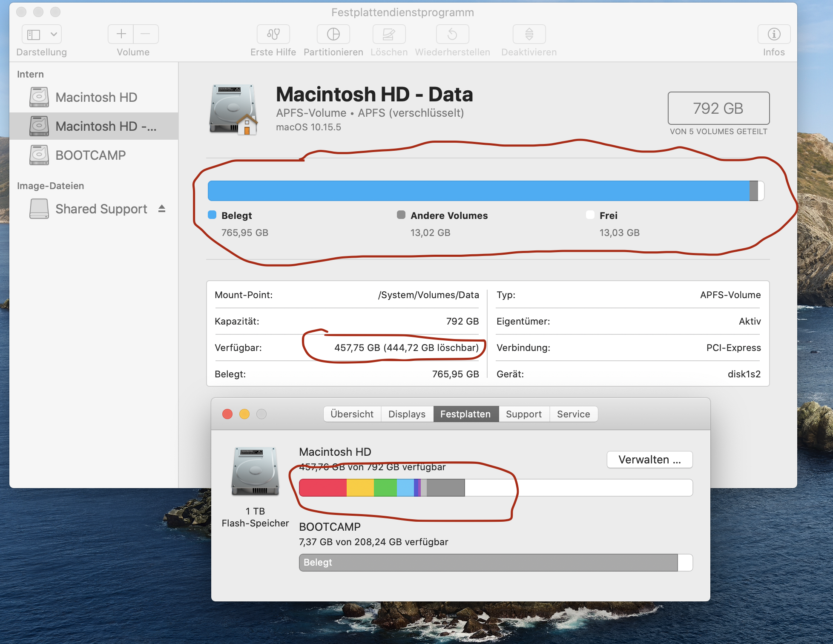
Task: Open the Support tab
Action: pos(523,414)
